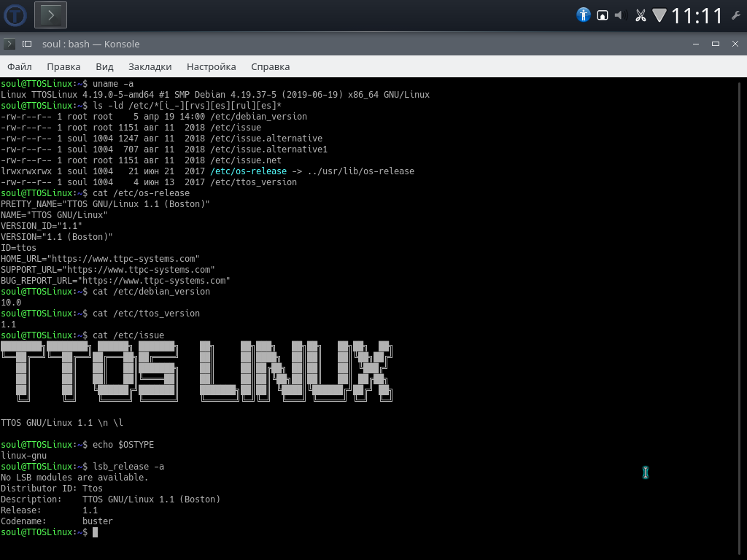Open the 11:11 clock in the panel
The height and width of the screenshot is (560, 747).
697,16
